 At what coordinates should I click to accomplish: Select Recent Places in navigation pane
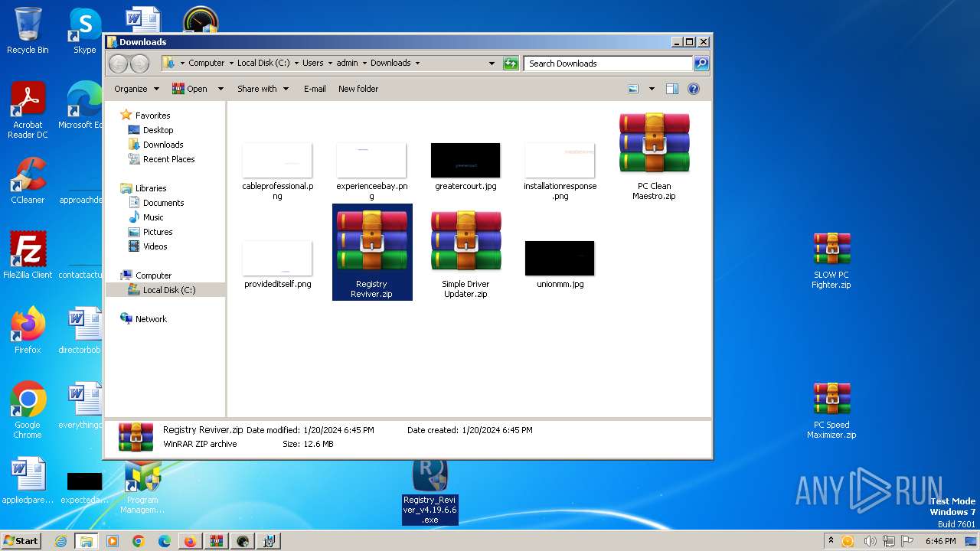pyautogui.click(x=168, y=159)
